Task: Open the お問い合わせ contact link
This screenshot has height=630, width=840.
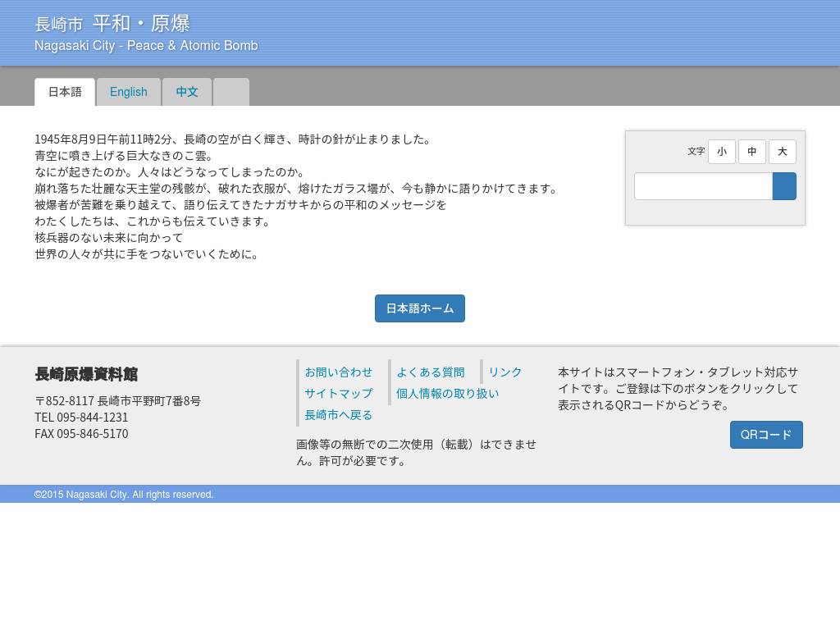Action: tap(339, 372)
